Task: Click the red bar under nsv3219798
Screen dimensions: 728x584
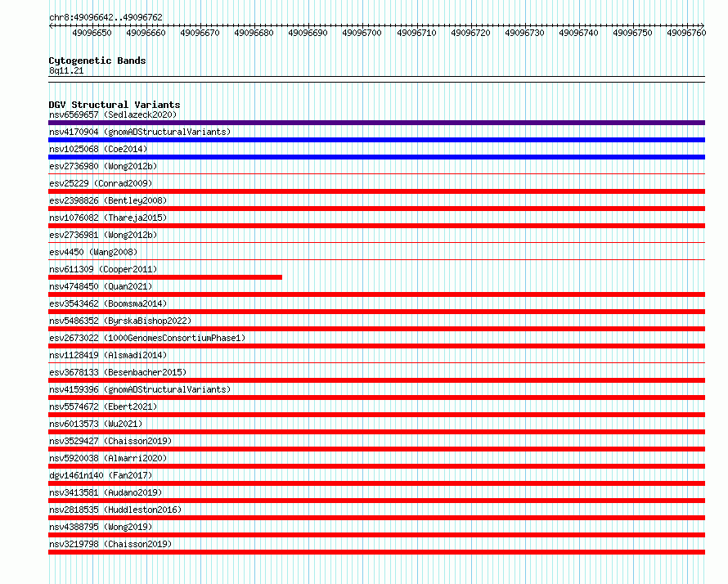Action: point(376,552)
